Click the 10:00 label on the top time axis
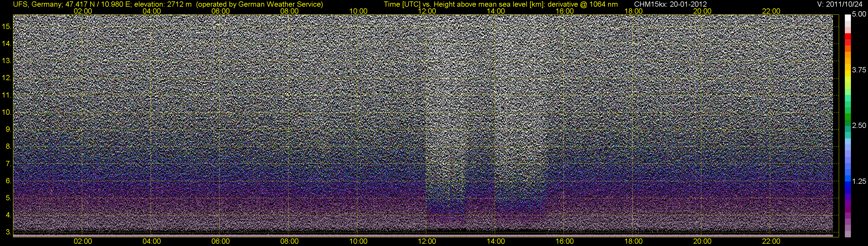868x246 pixels. [358, 11]
